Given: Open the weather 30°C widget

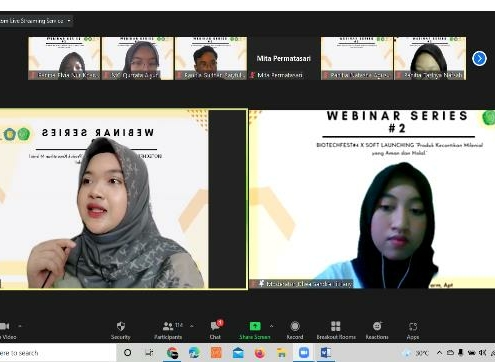Looking at the screenshot, I should pyautogui.click(x=416, y=353).
